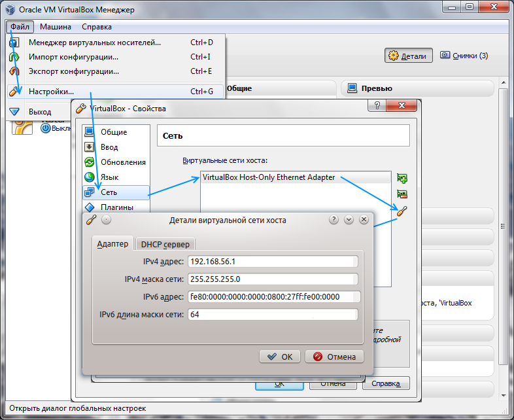
Task: Open the Ввод settings category
Action: tap(109, 147)
